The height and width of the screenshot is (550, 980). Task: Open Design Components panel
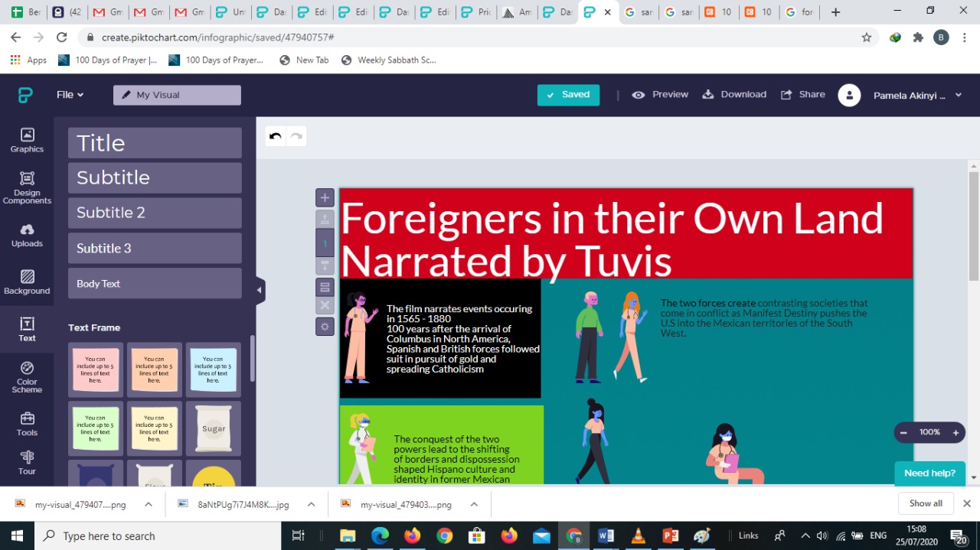[27, 187]
